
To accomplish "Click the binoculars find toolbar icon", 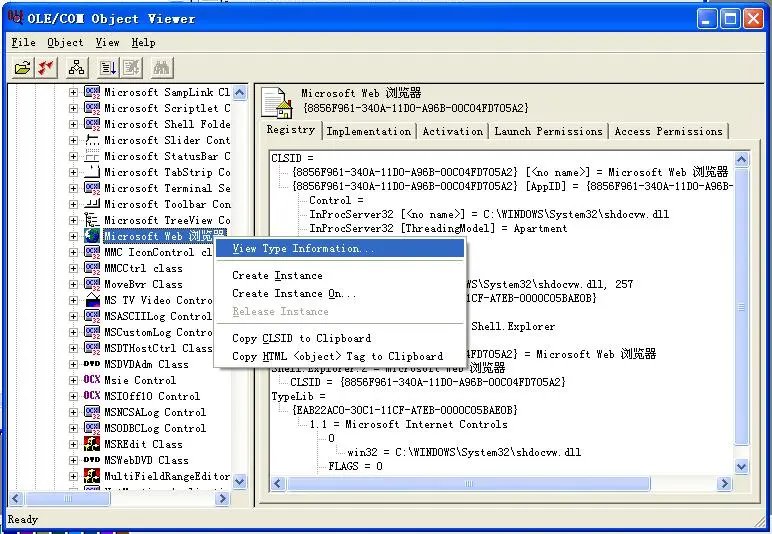I will [161, 67].
